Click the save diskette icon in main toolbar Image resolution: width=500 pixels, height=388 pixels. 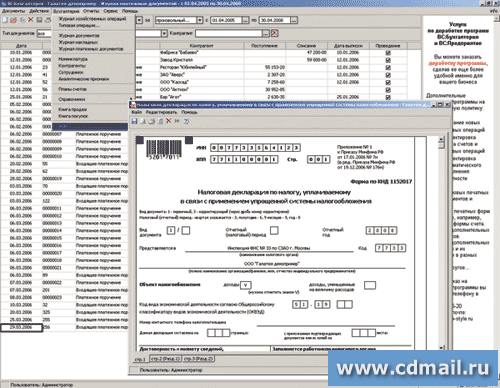[39, 20]
